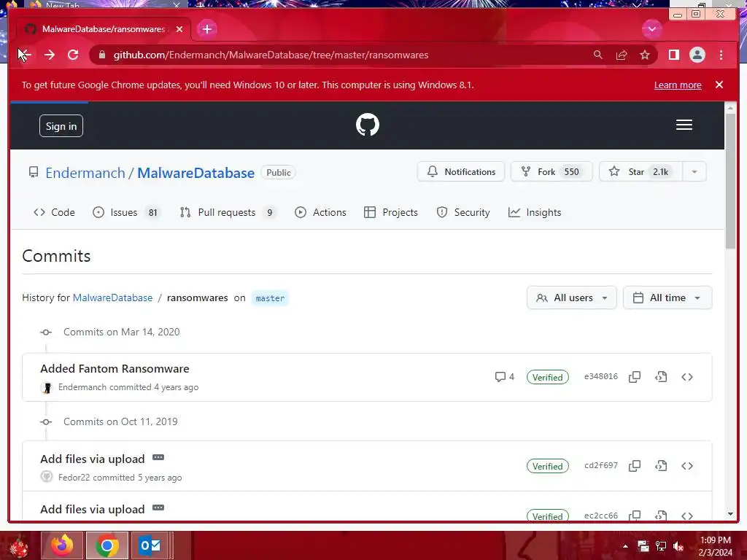Screen dimensions: 747x560
Task: Open the MalwareDatabase repository title link
Action: pos(196,173)
